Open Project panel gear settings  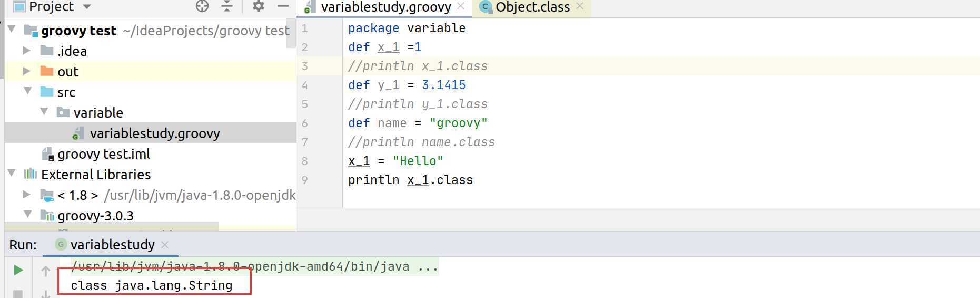[x=258, y=6]
